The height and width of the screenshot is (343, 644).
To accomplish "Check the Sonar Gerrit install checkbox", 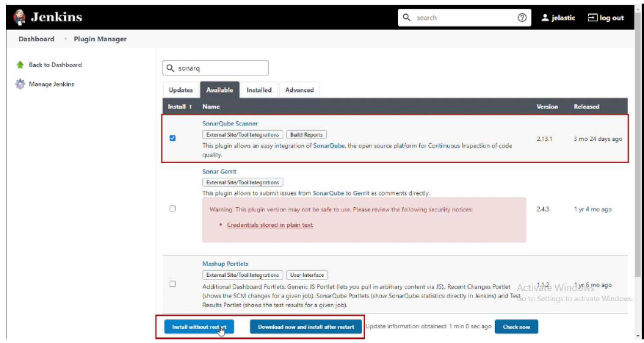I will (173, 209).
